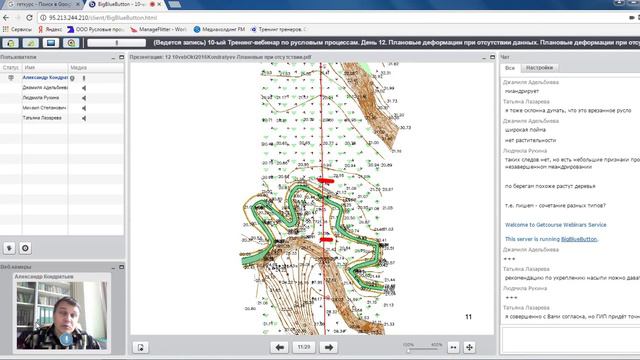Go to the previous slide arrow
Image resolution: width=640 pixels, height=360 pixels.
pos(280,347)
